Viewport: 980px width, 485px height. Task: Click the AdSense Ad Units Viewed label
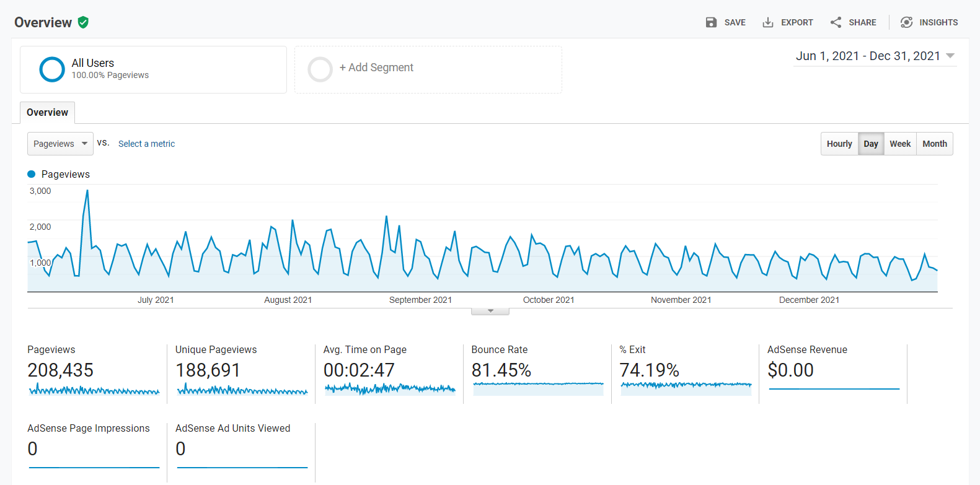pos(233,428)
